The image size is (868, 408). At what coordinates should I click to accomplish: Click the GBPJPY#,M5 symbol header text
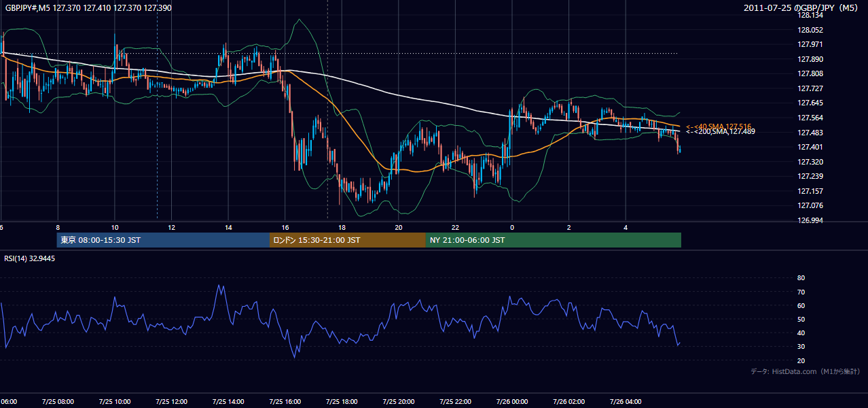[x=88, y=8]
